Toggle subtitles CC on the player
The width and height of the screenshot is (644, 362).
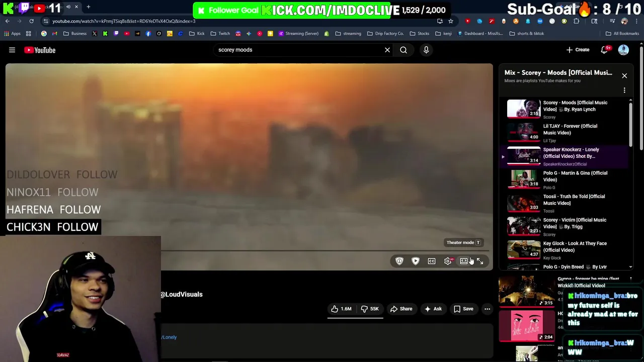(x=432, y=261)
